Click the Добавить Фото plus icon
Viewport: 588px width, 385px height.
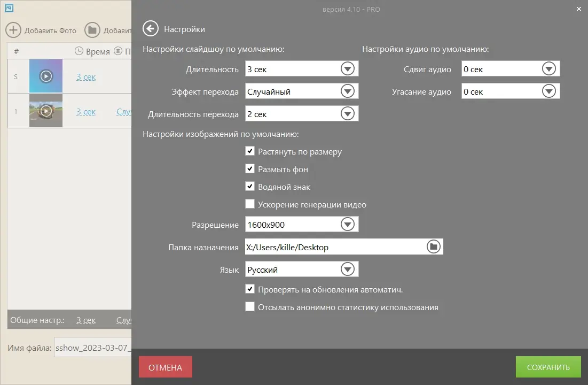pos(13,30)
